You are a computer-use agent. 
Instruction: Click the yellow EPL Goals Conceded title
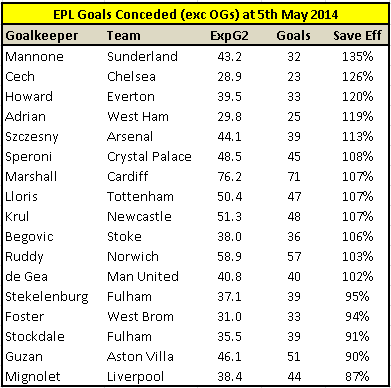click(195, 15)
